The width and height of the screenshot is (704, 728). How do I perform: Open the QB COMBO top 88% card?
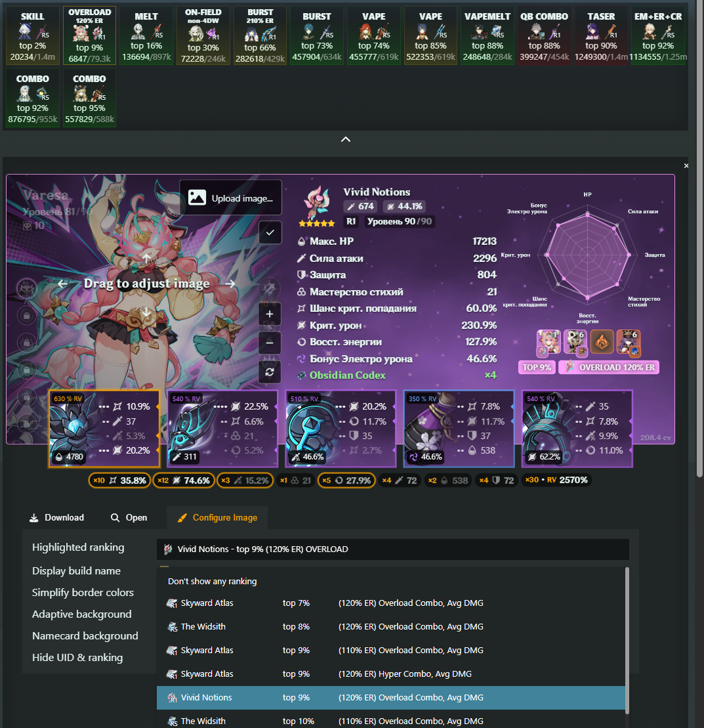[545, 35]
